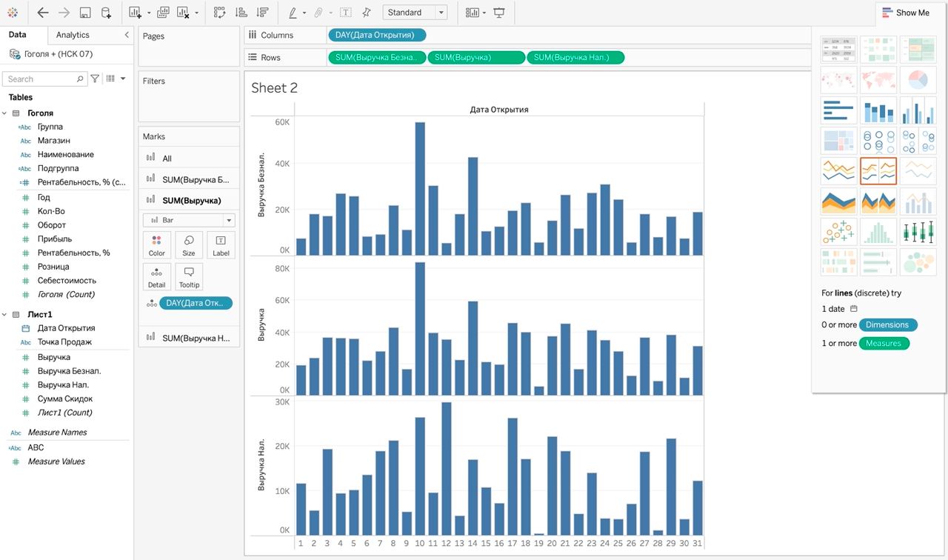Select the Точка Продаж field
The height and width of the screenshot is (560, 948).
tap(64, 342)
